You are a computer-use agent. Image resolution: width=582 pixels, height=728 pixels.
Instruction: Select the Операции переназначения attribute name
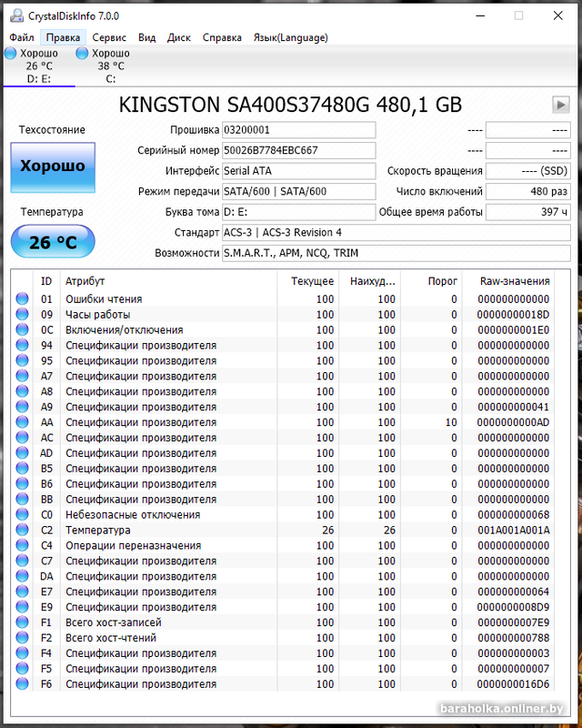pyautogui.click(x=133, y=545)
